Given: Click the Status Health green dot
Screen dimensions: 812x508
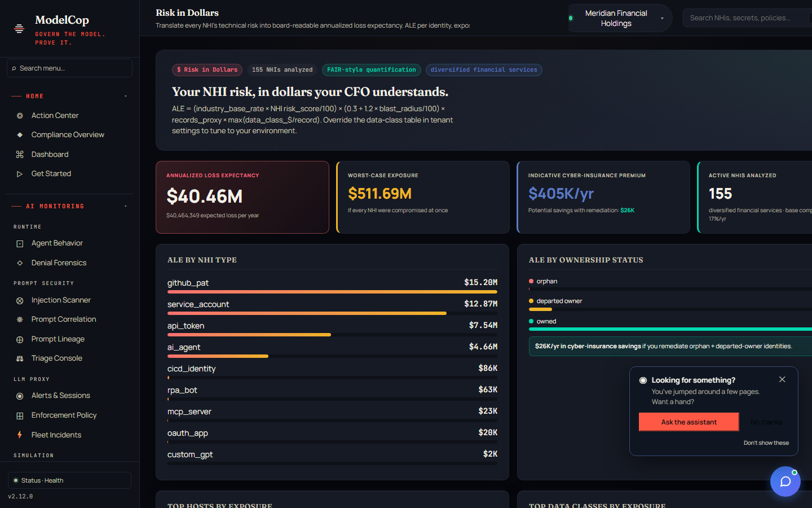Looking at the screenshot, I should pos(16,480).
